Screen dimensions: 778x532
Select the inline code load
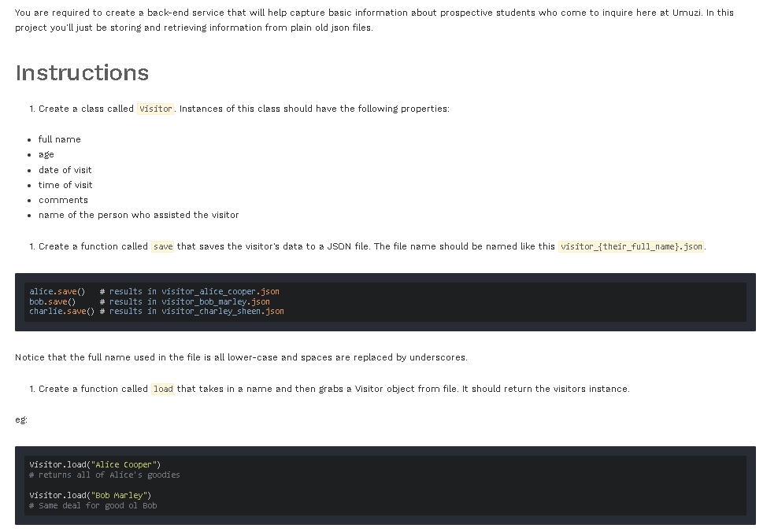click(x=163, y=389)
